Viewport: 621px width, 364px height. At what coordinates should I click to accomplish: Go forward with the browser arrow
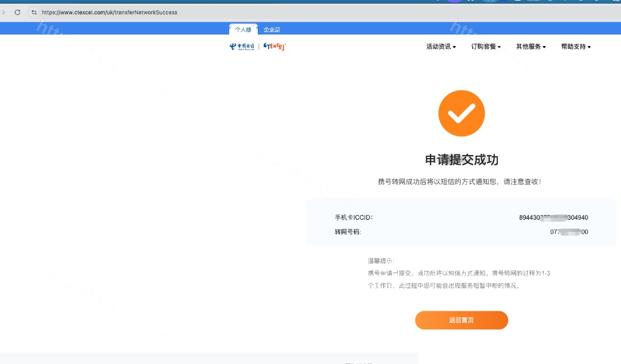(x=4, y=12)
